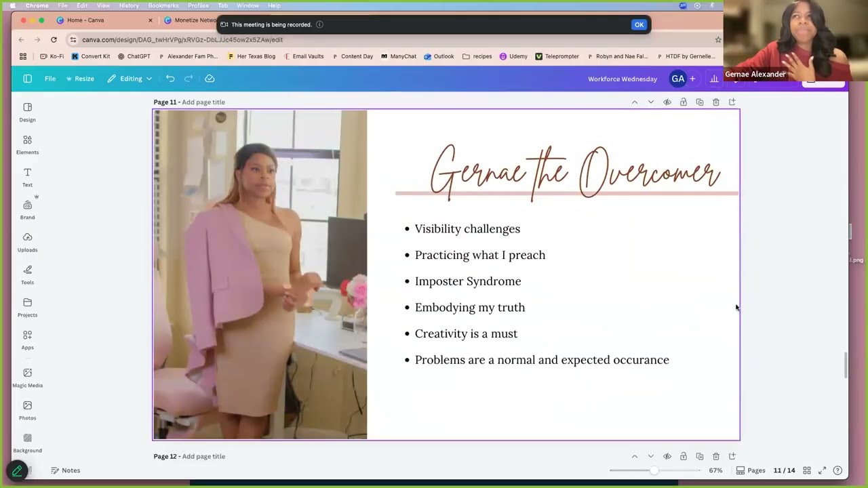Open the ChatGPT bookmark
The height and width of the screenshot is (488, 868).
[134, 56]
